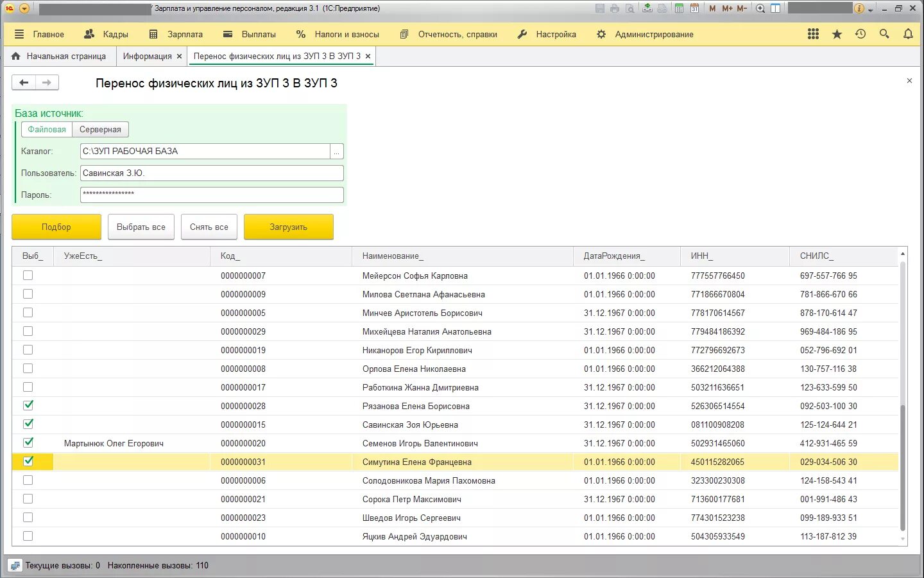Click the Код_ column header

[280, 256]
